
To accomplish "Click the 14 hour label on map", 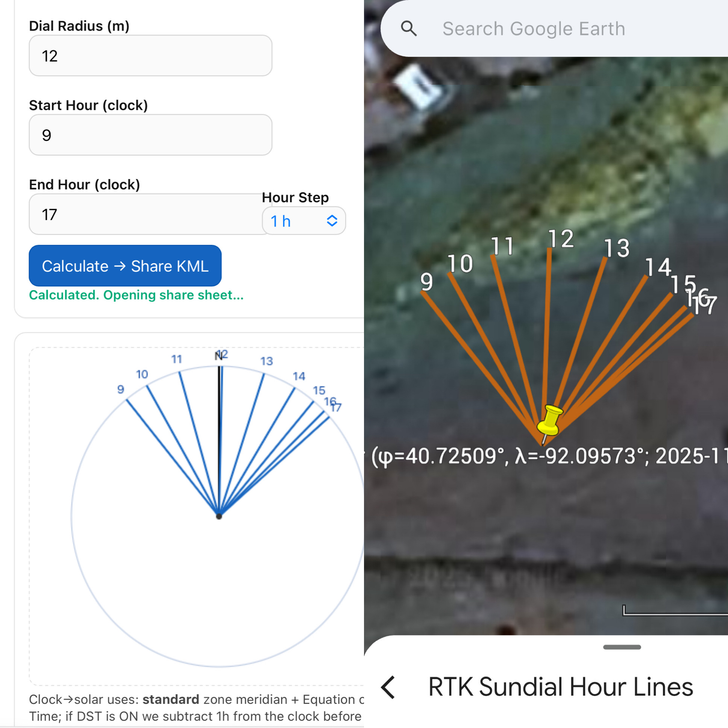I will point(658,267).
